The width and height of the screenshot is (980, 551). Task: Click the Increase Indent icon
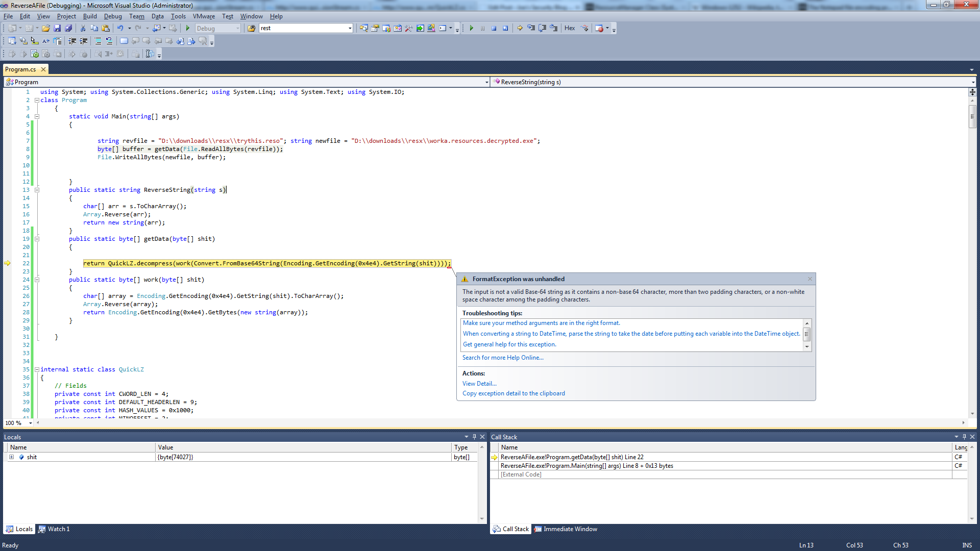(83, 41)
